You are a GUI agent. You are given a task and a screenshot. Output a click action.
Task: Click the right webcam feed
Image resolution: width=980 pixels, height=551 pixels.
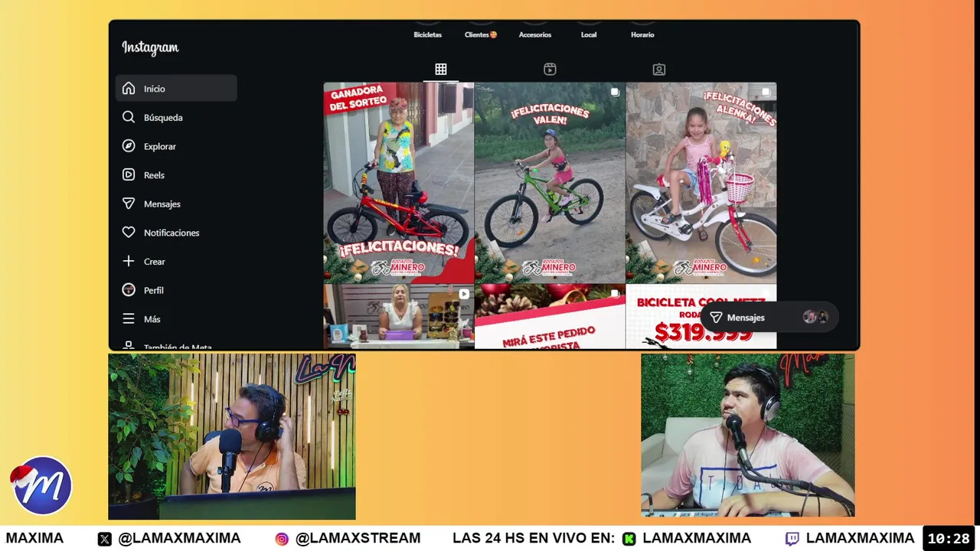(748, 435)
